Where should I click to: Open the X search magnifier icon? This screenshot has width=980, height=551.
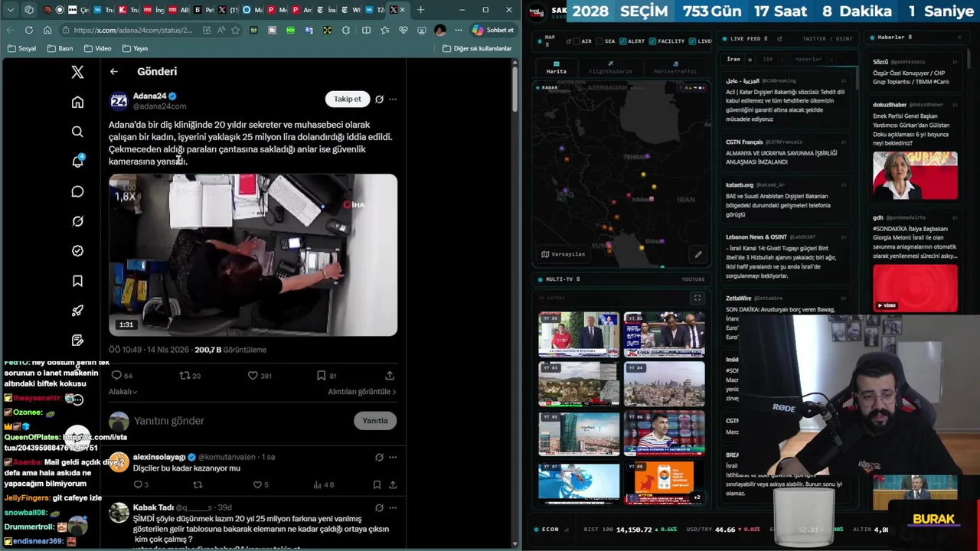pyautogui.click(x=77, y=132)
